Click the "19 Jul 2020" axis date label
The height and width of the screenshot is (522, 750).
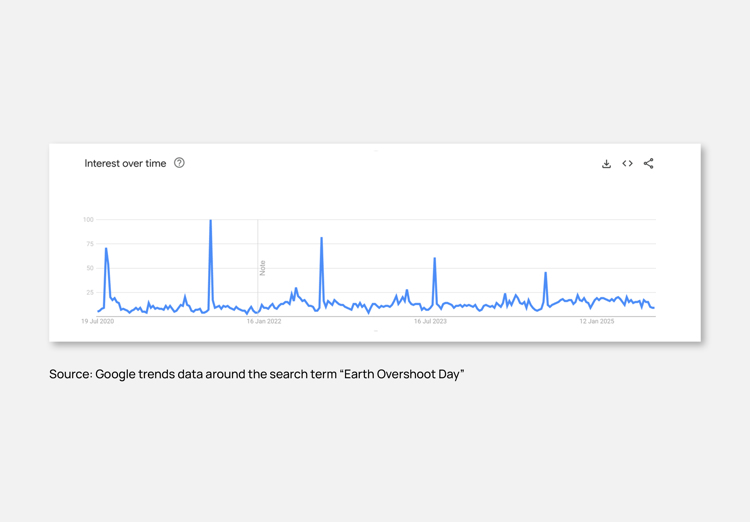(98, 321)
